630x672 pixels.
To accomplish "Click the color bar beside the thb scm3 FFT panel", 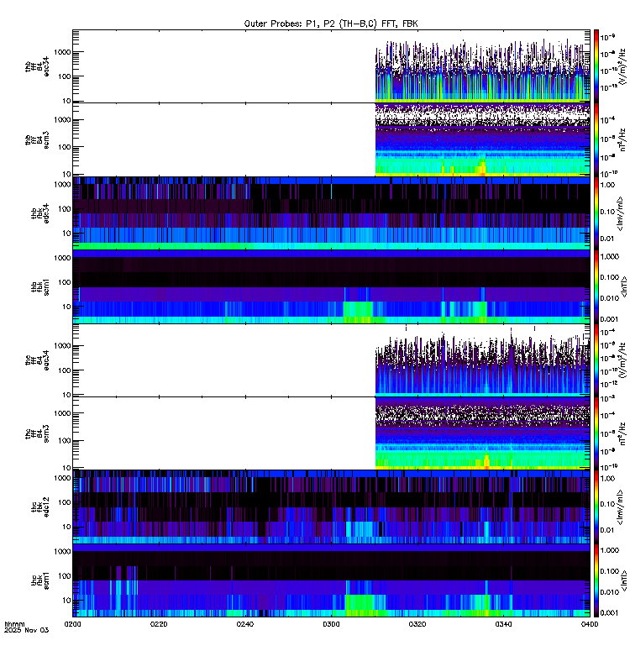I will pyautogui.click(x=596, y=139).
